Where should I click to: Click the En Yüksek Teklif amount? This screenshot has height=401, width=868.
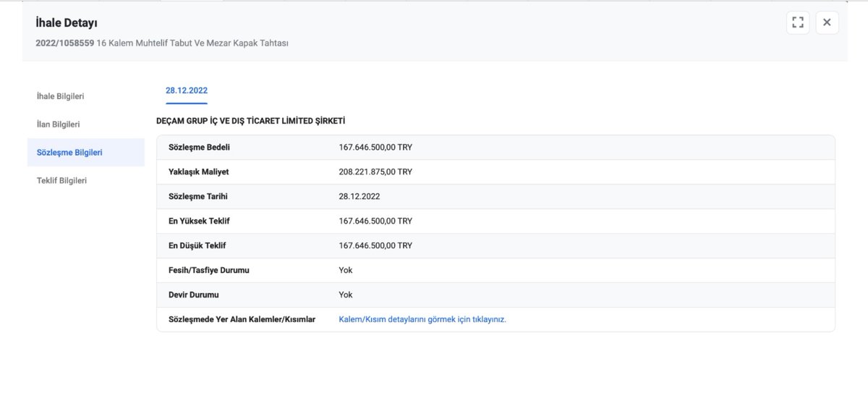coord(375,221)
